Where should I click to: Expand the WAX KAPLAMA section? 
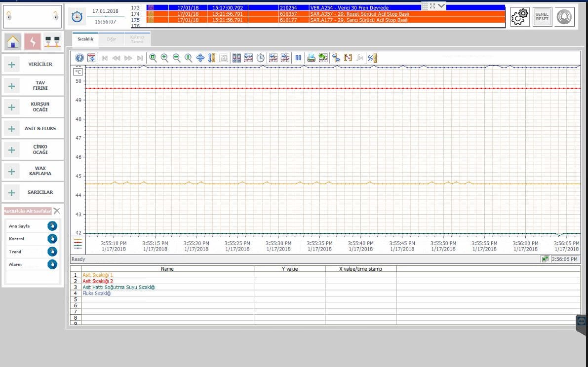12,172
